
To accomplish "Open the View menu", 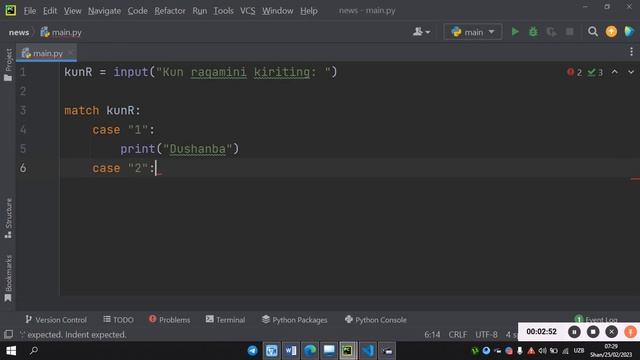I will pos(72,11).
